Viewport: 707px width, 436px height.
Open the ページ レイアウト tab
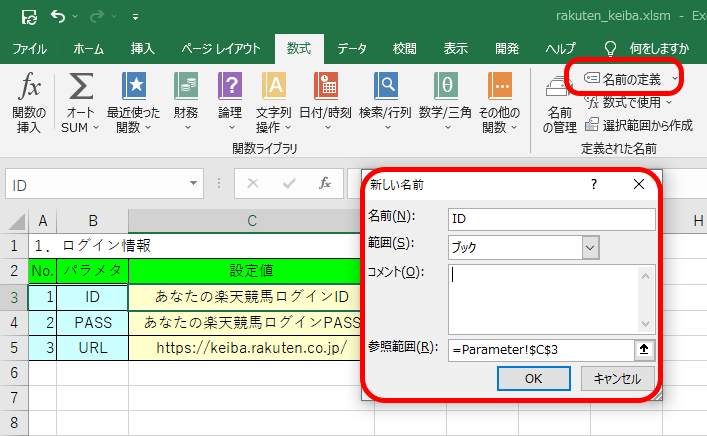pos(220,48)
